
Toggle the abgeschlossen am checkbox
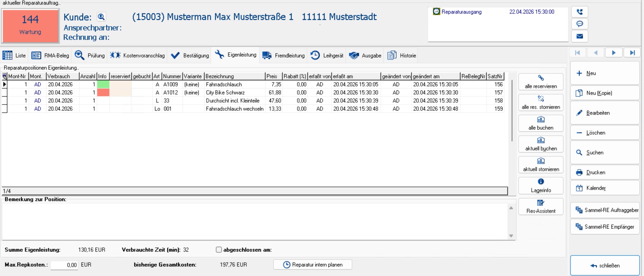click(x=219, y=250)
